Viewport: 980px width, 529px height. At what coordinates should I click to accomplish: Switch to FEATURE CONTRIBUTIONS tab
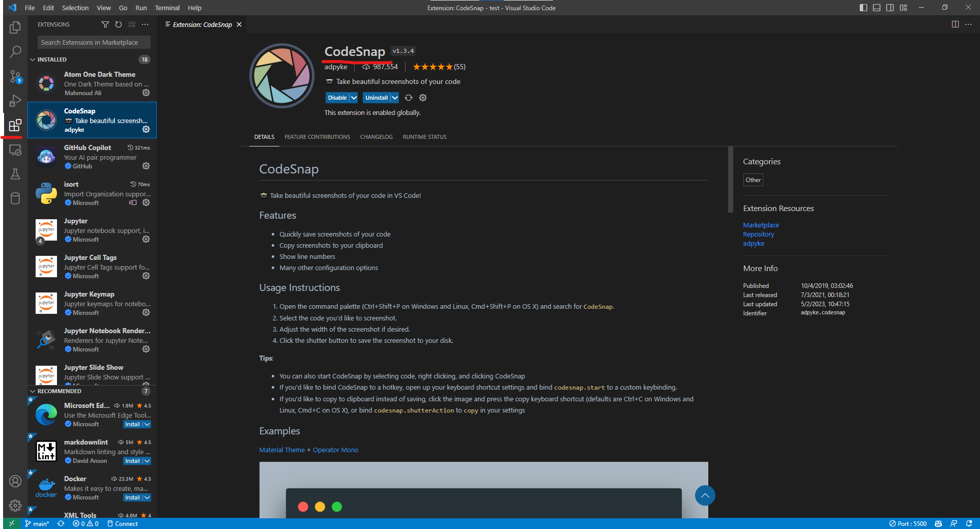pyautogui.click(x=317, y=137)
